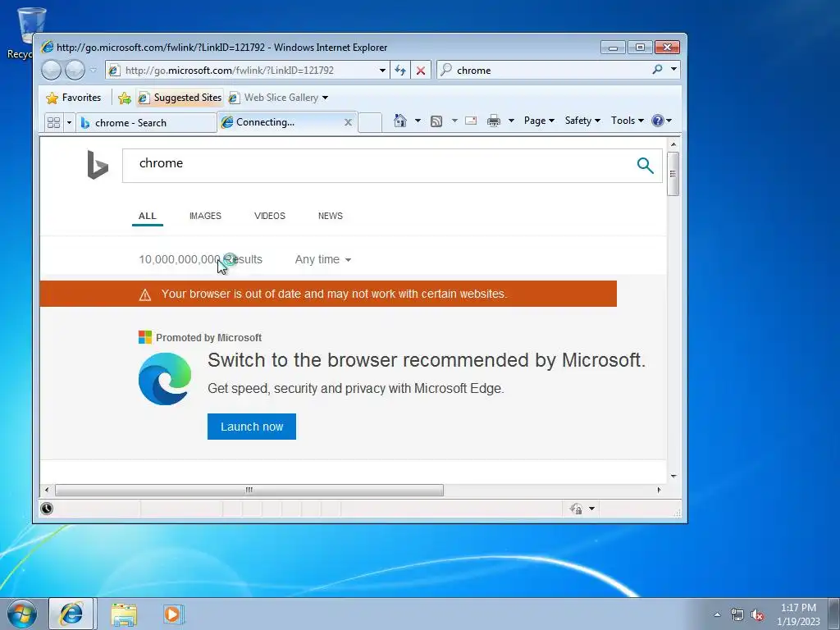Expand the status bar zoom dropdown arrow
The width and height of the screenshot is (840, 630).
click(592, 509)
